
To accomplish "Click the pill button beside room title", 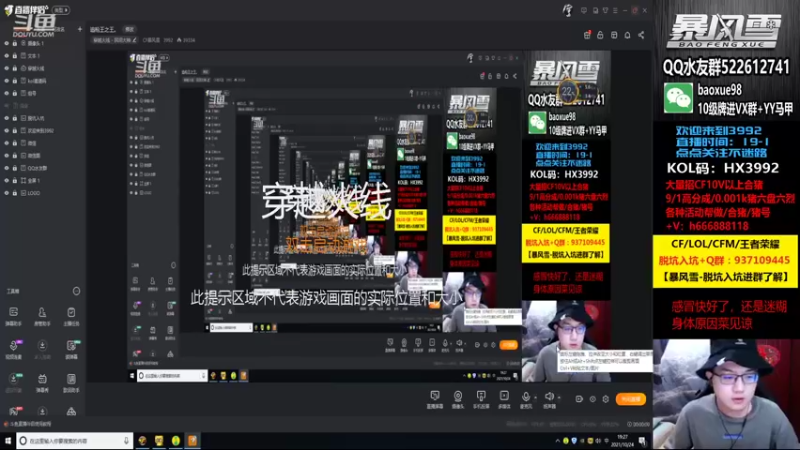I will coord(130,29).
